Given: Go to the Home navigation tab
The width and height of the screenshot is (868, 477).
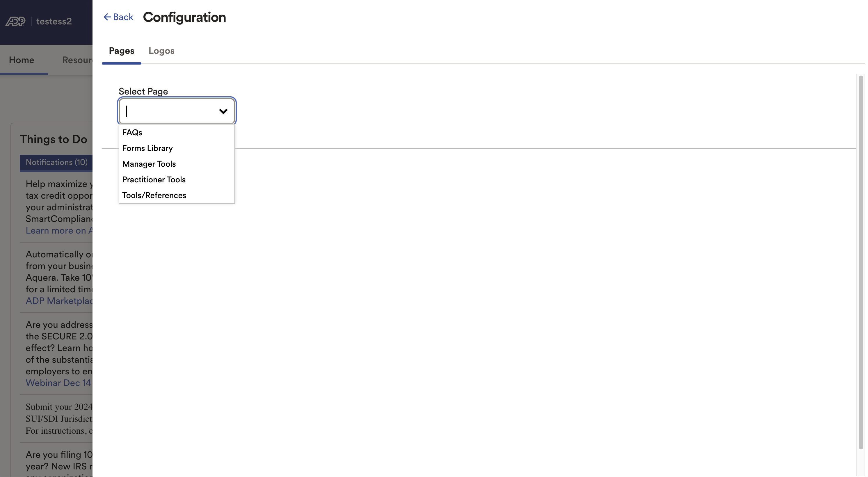Looking at the screenshot, I should tap(22, 60).
